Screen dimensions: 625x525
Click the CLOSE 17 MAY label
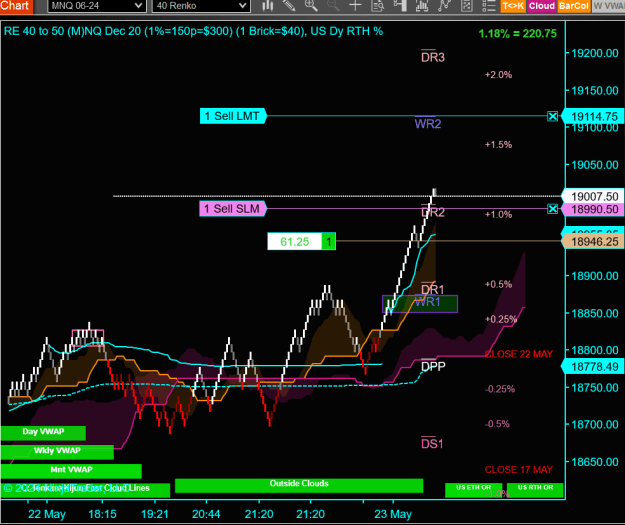pos(519,470)
